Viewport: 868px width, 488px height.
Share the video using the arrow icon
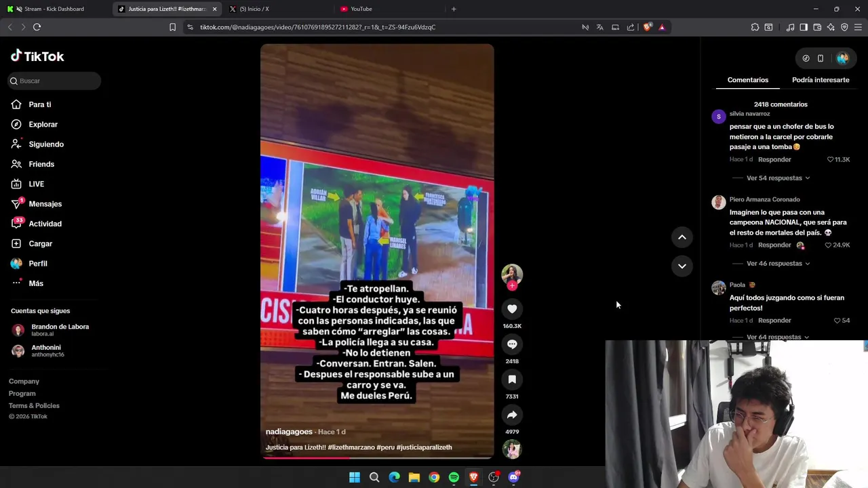(512, 415)
